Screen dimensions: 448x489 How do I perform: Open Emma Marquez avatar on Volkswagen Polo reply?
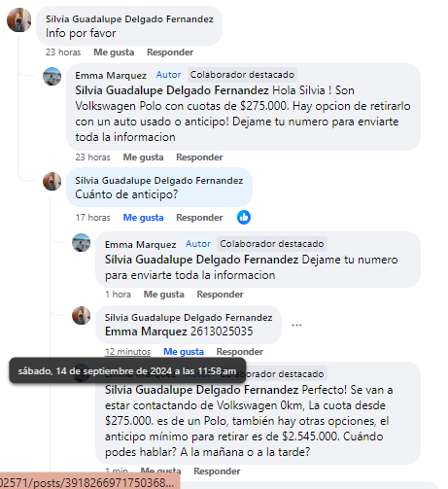point(52,77)
